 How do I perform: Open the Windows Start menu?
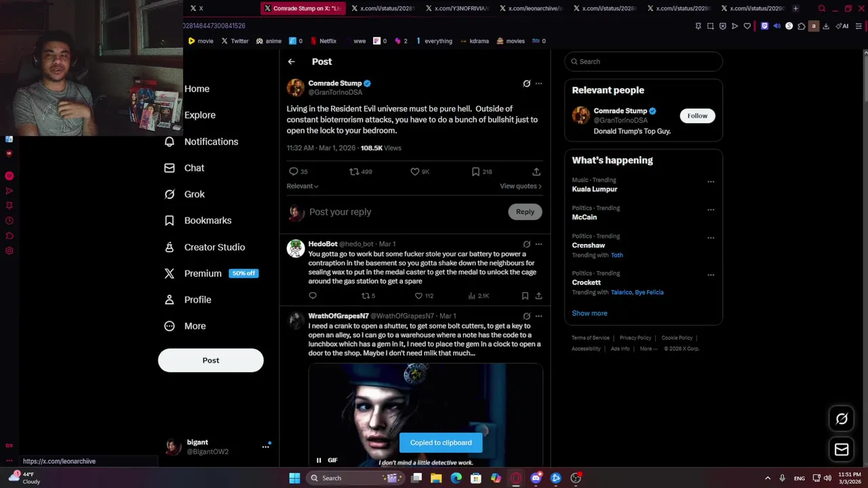(x=294, y=478)
